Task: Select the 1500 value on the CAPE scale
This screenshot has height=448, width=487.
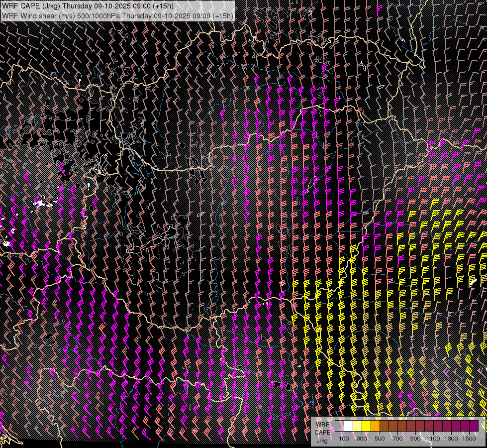Action: 469,439
